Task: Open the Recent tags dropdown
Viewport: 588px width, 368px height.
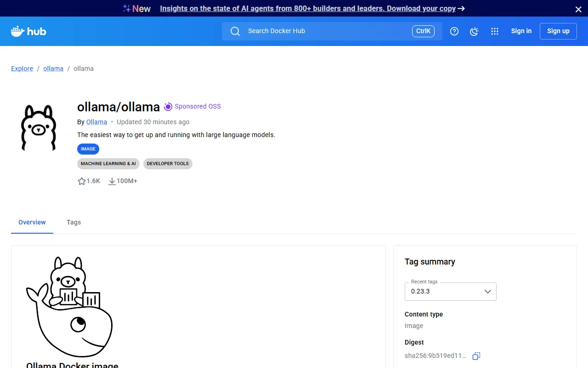Action: click(x=451, y=292)
